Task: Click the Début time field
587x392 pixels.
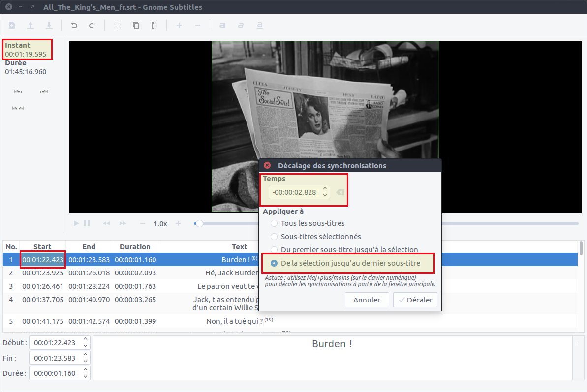Action: [55, 343]
